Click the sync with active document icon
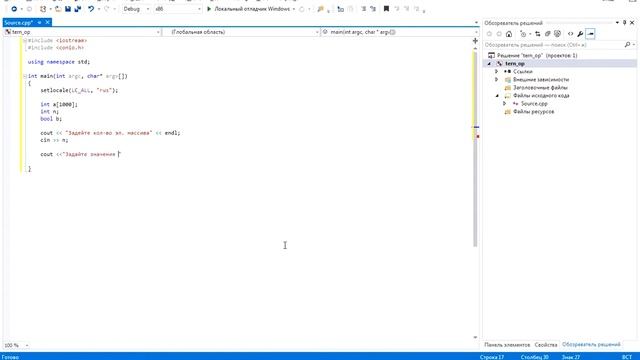640x360 pixels. click(x=538, y=34)
